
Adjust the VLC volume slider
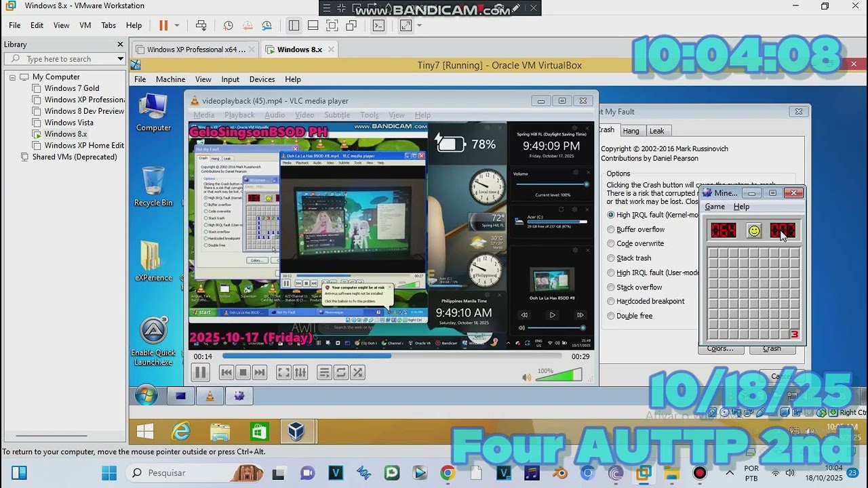coord(559,375)
